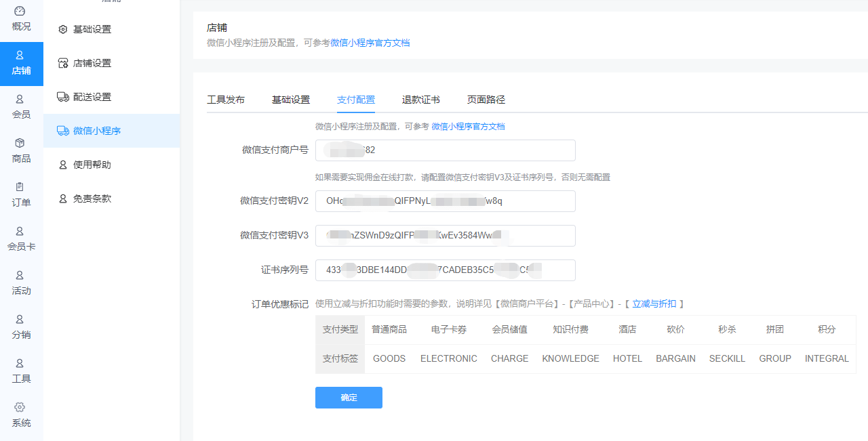Open the 概况 overview icon in sidebar
This screenshot has width=868, height=441.
coord(20,11)
